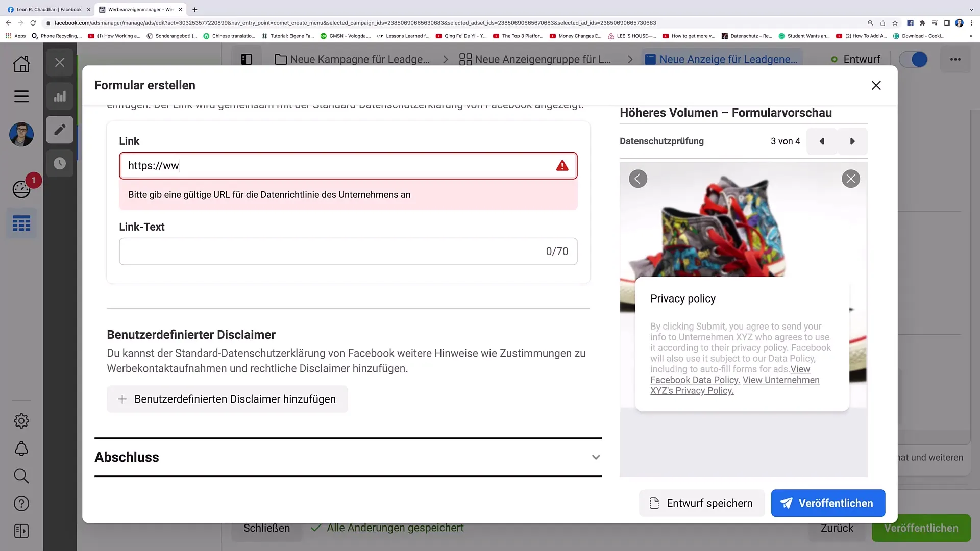
Task: Open the Facebook home icon in sidebar
Action: point(21,64)
